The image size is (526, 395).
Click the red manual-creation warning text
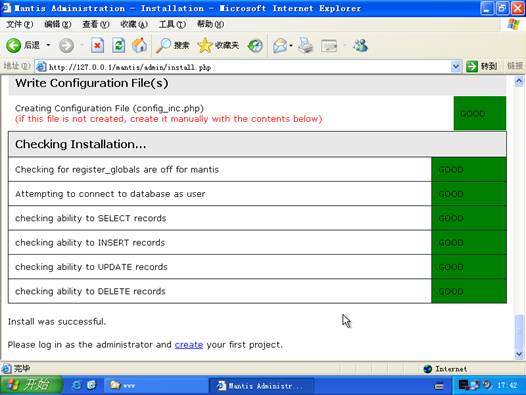(168, 119)
